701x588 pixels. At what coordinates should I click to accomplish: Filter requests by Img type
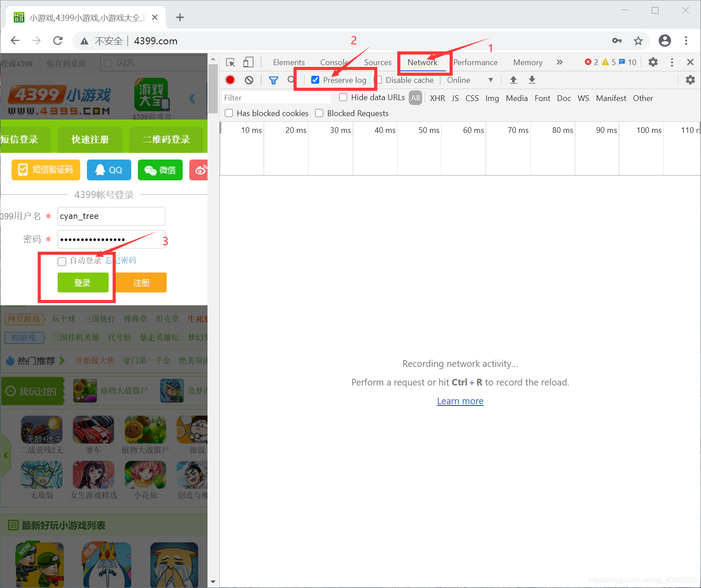coord(492,98)
